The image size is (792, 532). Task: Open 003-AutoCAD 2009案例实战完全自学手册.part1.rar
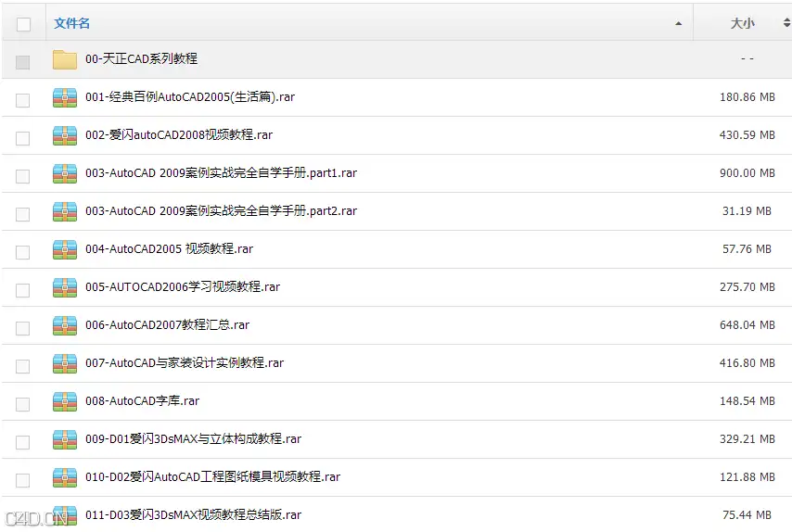click(x=222, y=172)
